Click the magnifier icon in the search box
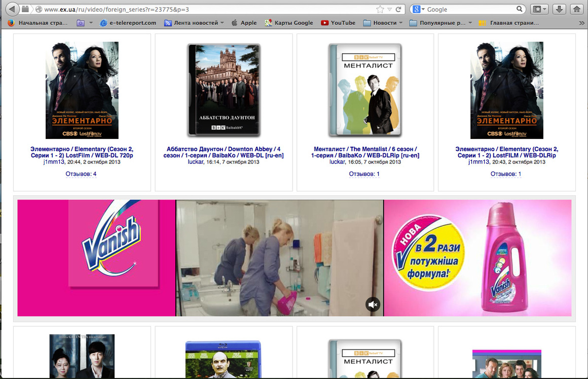The image size is (588, 379). (520, 9)
